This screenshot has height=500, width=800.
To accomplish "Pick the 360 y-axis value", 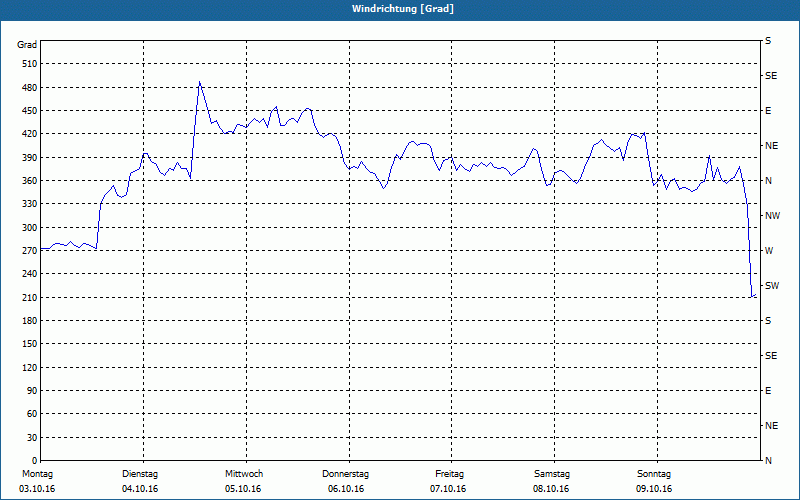I will [30, 181].
